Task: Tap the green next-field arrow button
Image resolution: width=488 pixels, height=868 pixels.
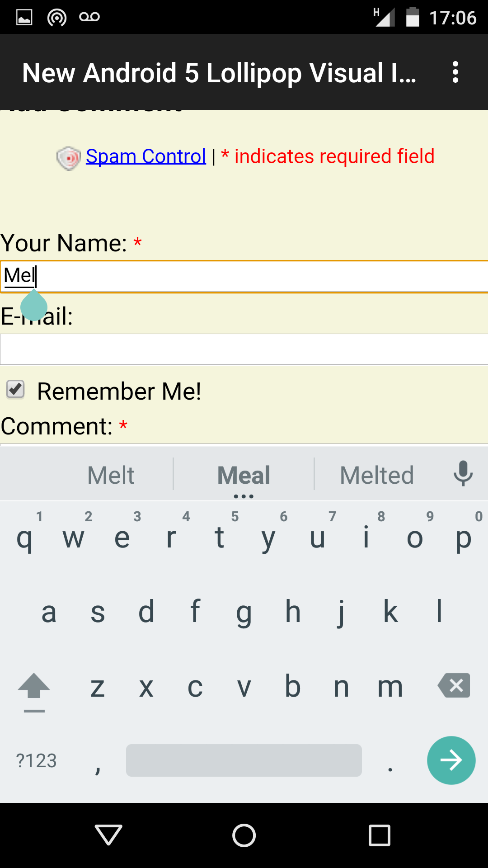Action: pyautogui.click(x=451, y=760)
